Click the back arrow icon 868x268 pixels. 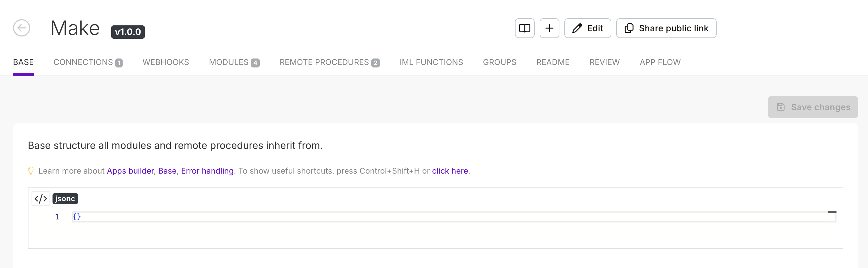click(x=22, y=28)
